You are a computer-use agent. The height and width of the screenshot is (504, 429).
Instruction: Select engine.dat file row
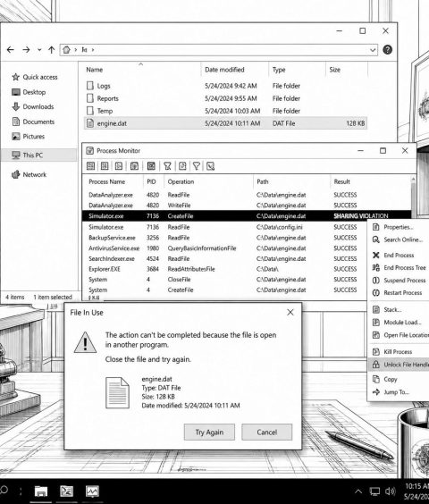[225, 123]
